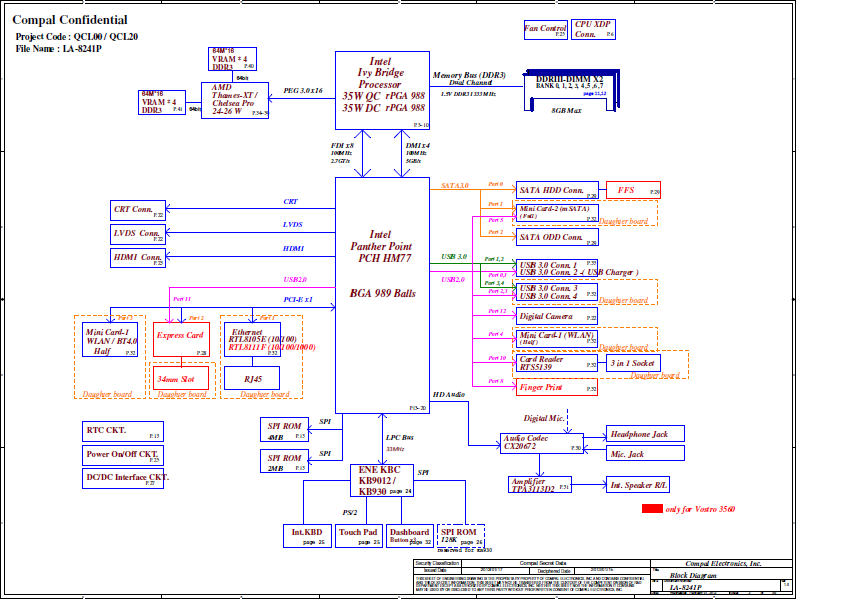Click the Digital Camera block
Screen dimensions: 853x602
(x=557, y=316)
